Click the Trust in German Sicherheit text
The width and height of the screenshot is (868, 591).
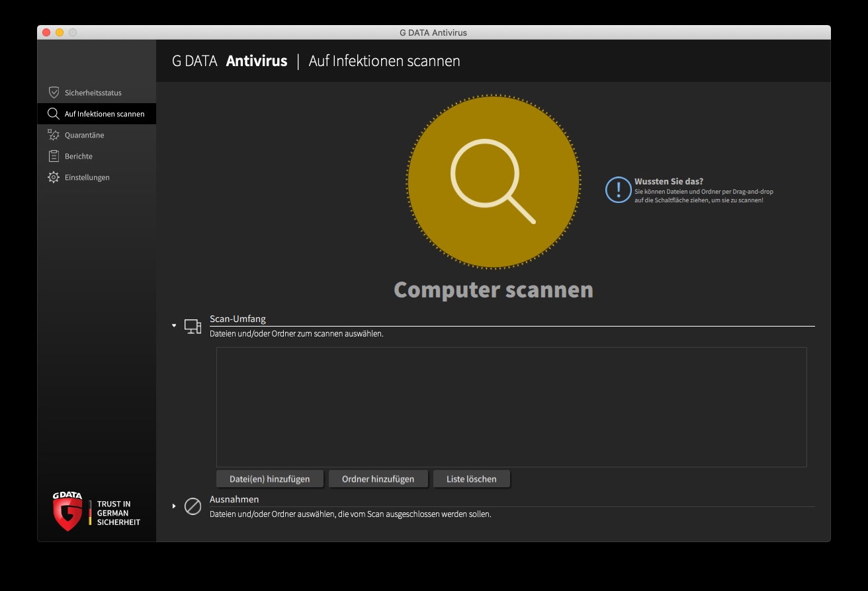tap(118, 513)
